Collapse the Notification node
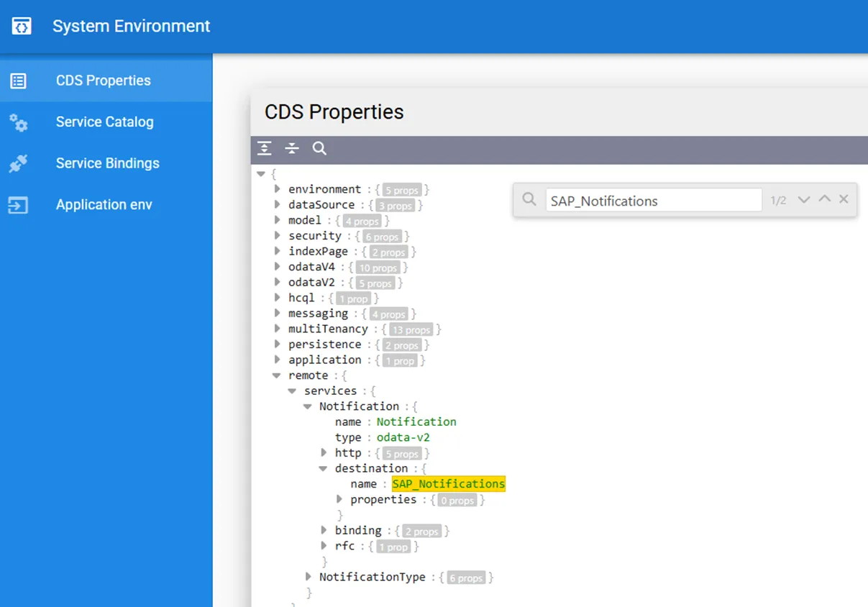Viewport: 868px width, 607px height. 308,406
